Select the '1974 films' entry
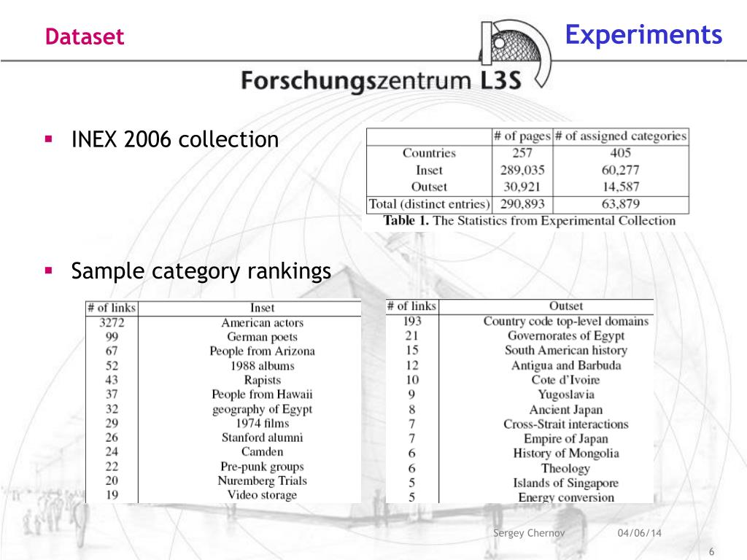 click(262, 423)
